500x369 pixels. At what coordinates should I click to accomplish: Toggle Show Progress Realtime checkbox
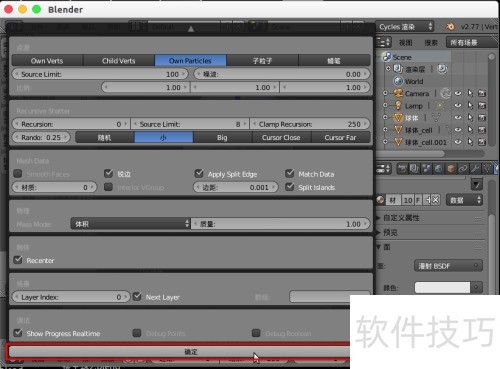pos(18,333)
